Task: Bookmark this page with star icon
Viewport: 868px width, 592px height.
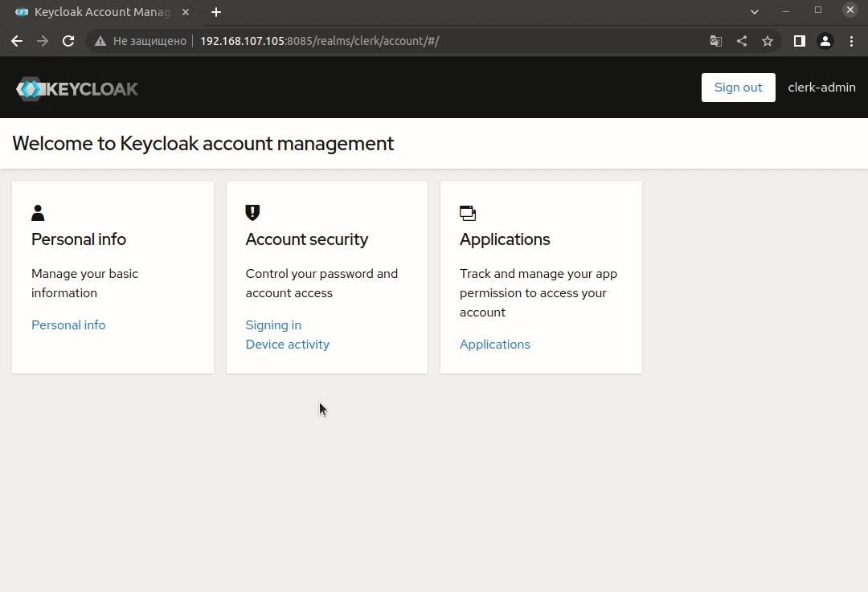Action: click(x=768, y=41)
